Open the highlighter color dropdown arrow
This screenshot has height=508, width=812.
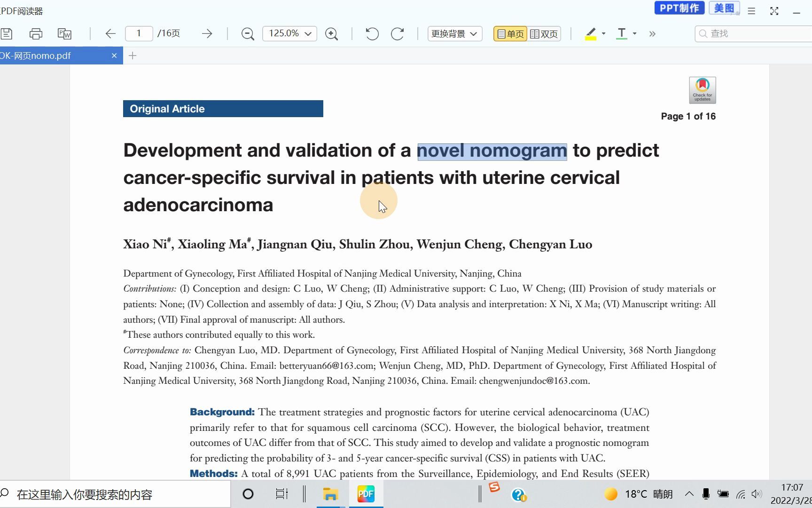coord(604,33)
